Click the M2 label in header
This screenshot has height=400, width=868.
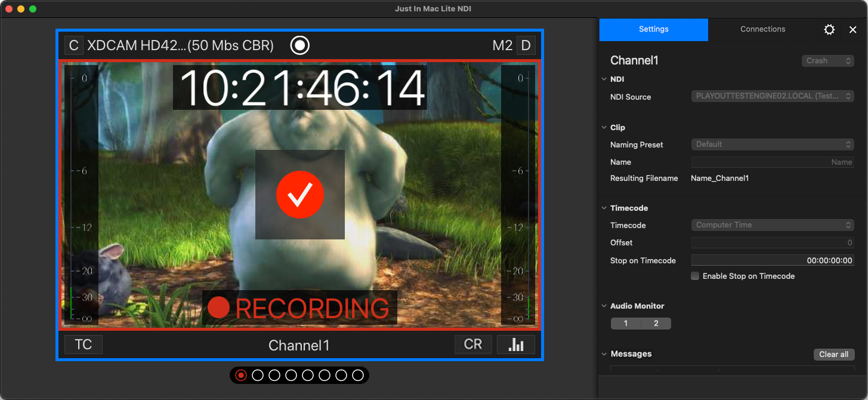[502, 45]
